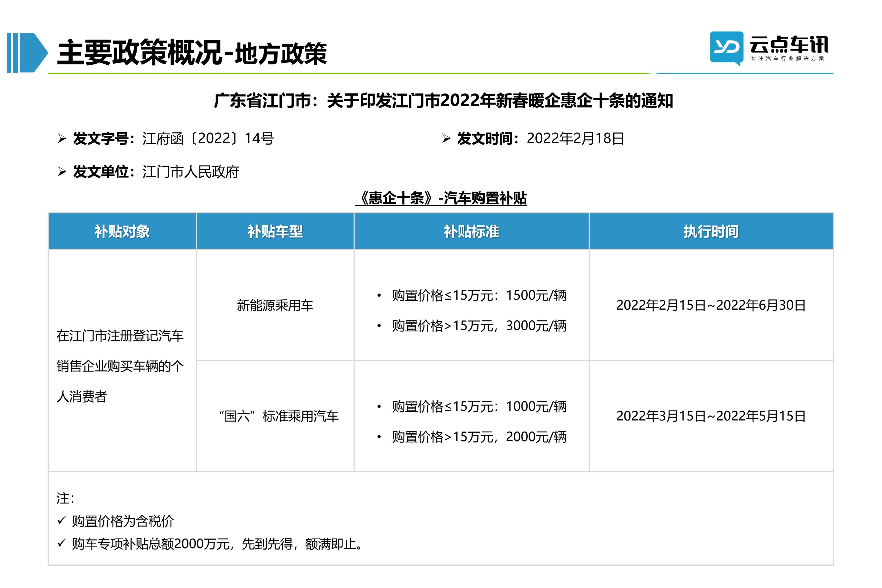The height and width of the screenshot is (588, 882).
Task: Click the underlined 《惠企十条》-汽车购置补贴 title
Action: (x=441, y=198)
